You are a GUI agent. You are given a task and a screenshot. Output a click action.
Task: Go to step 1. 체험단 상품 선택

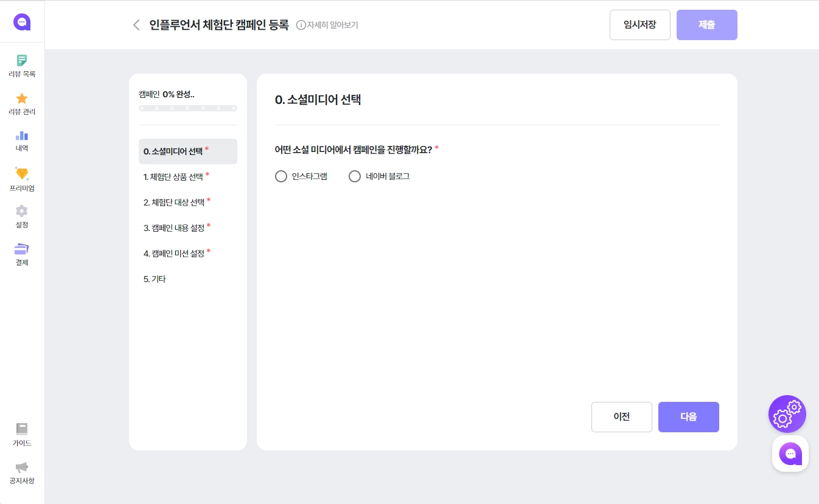[173, 177]
